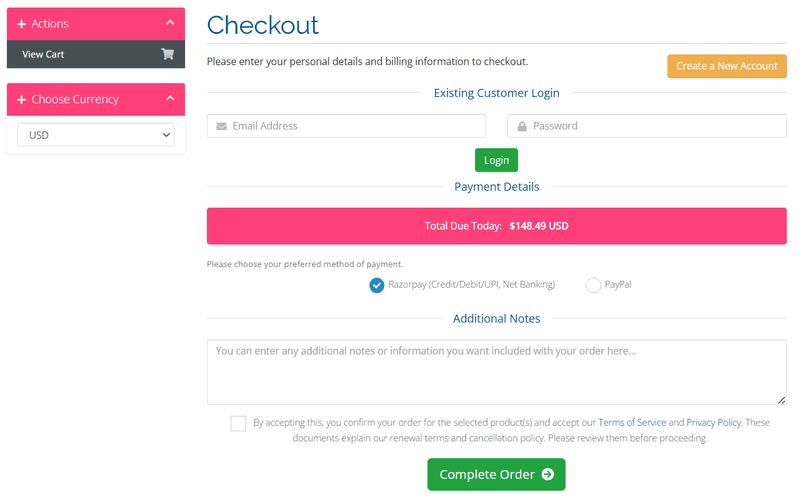Open the USD currency dropdown

[96, 135]
